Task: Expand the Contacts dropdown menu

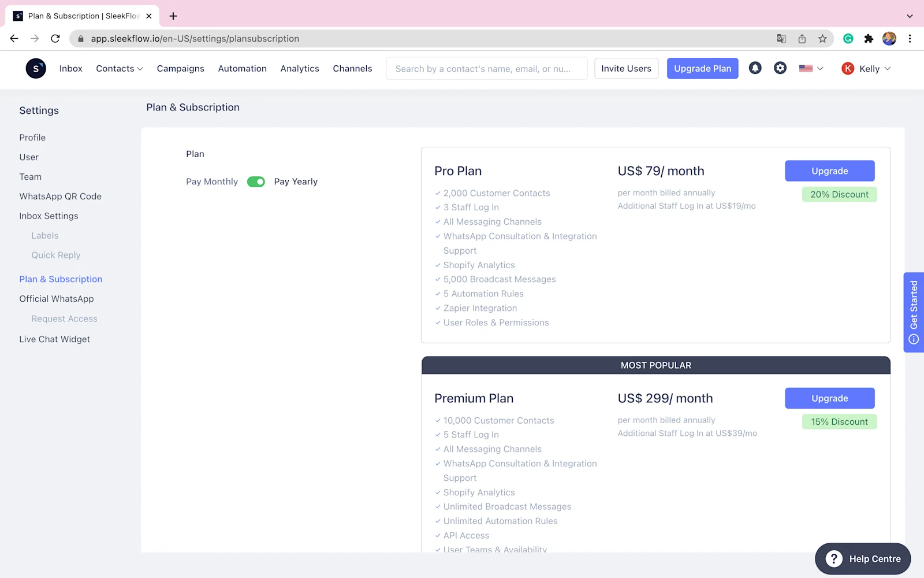Action: pos(120,69)
